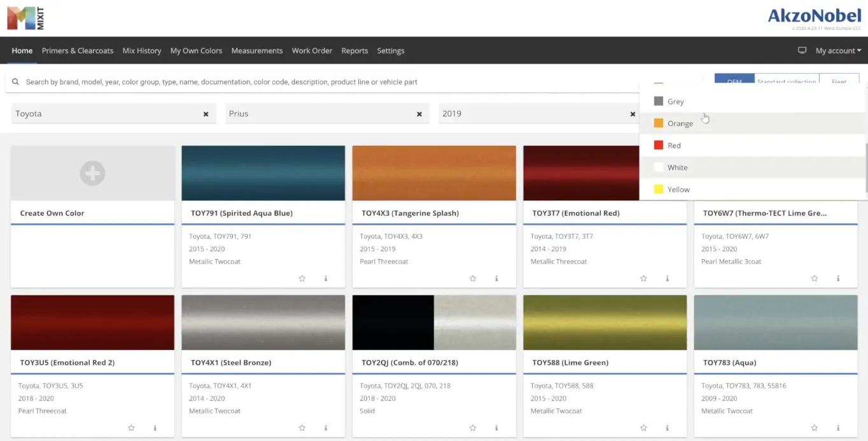Go to Primers & Clearcoats page
868x441 pixels.
click(78, 51)
